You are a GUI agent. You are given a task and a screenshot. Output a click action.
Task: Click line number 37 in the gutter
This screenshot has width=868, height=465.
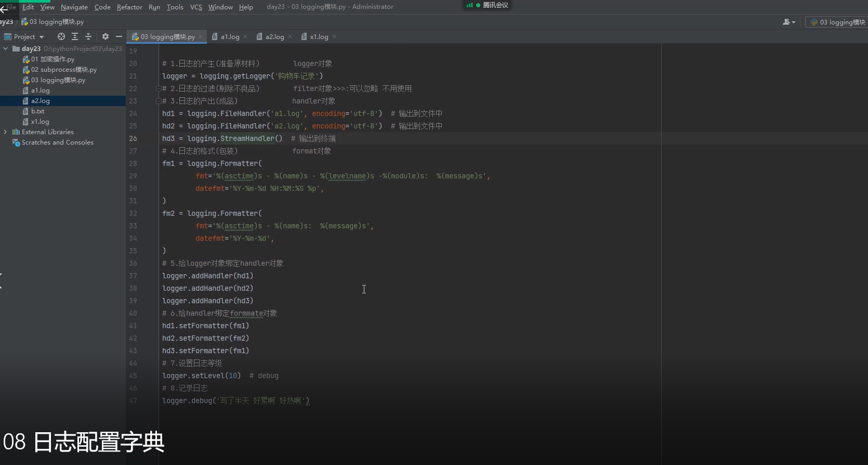pos(133,276)
